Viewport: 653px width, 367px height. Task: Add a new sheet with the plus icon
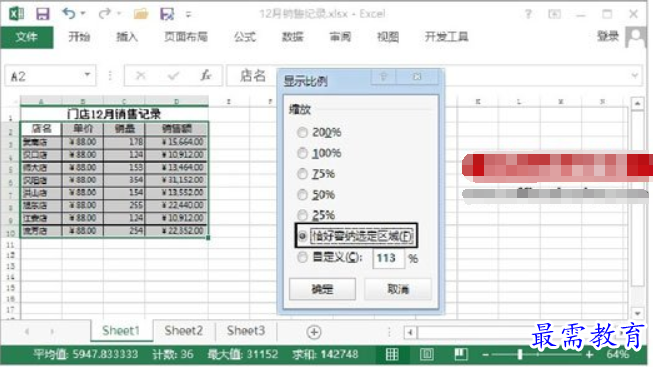click(x=314, y=332)
